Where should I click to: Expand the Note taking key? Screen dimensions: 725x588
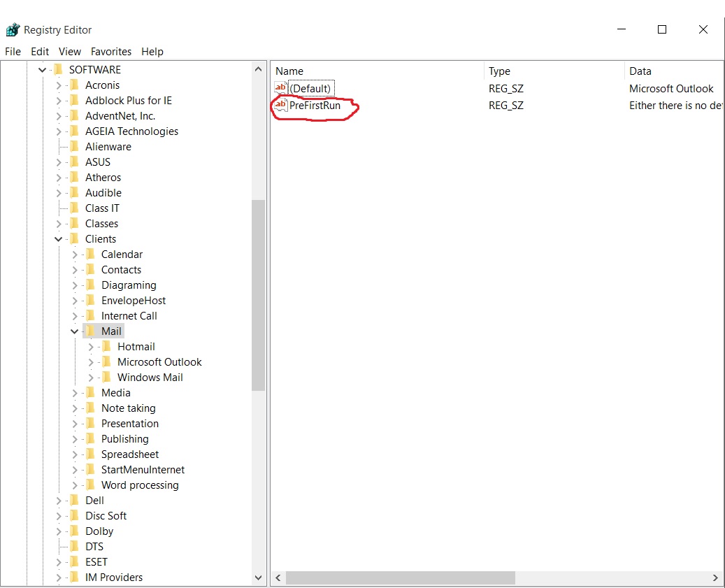point(75,408)
